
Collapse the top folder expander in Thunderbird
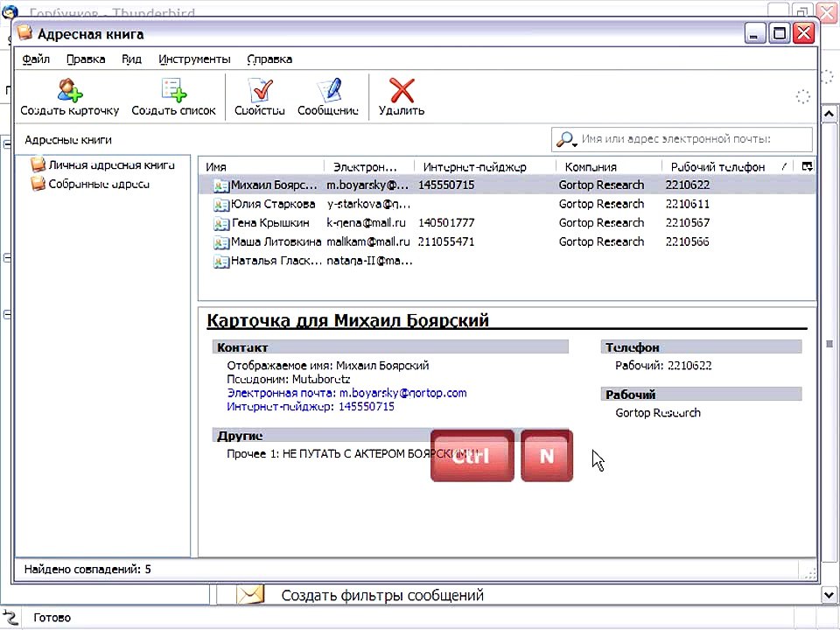pos(7,143)
